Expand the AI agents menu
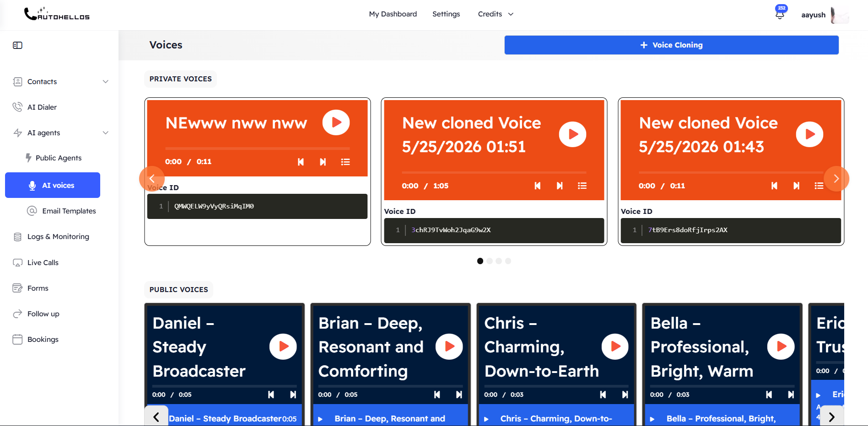 [61, 133]
